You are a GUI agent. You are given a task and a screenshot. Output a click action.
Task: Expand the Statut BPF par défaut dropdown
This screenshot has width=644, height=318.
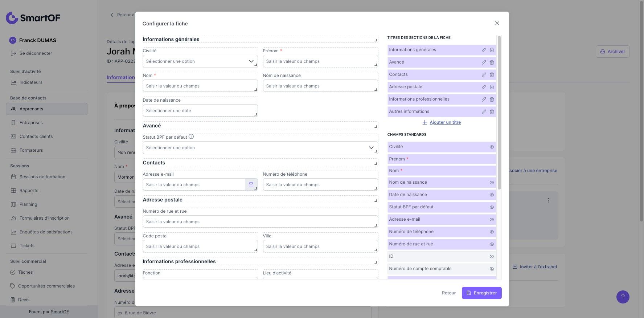tap(260, 148)
